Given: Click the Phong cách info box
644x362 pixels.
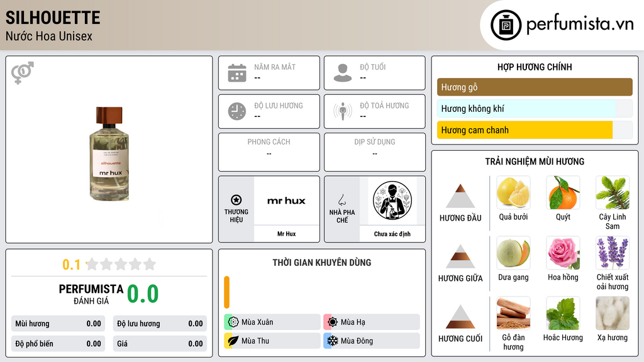Looking at the screenshot, I should [269, 152].
